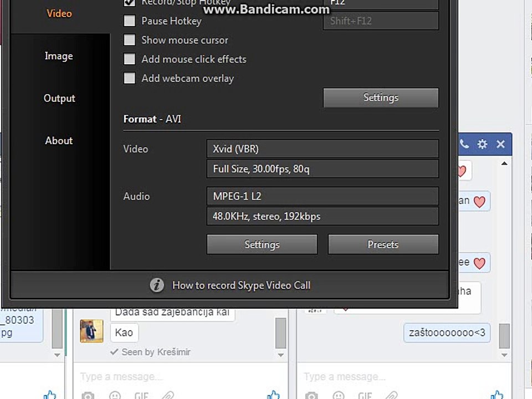Image resolution: width=532 pixels, height=399 pixels.
Task: Click the Xvid (VBR) video codec field
Action: click(x=323, y=149)
